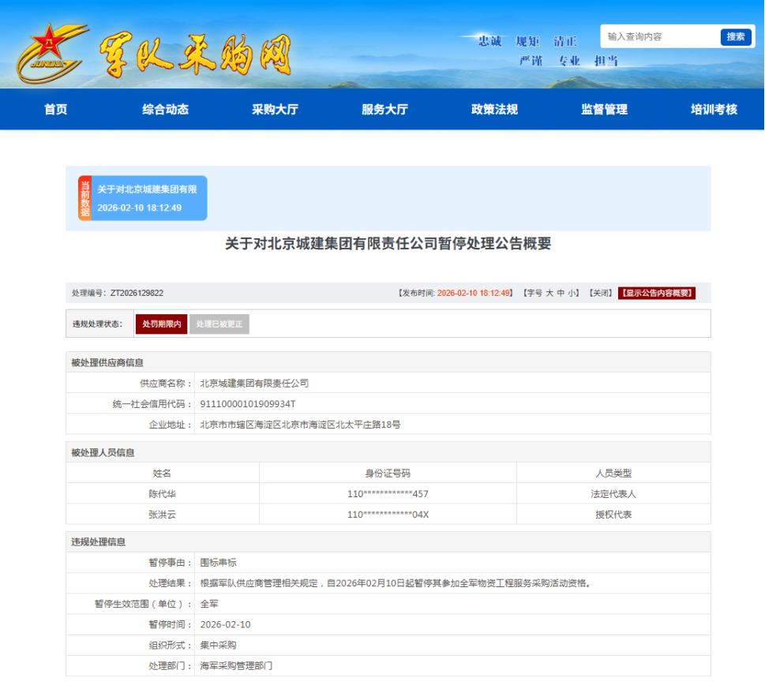Open the 首页 navigation menu item

click(x=54, y=110)
